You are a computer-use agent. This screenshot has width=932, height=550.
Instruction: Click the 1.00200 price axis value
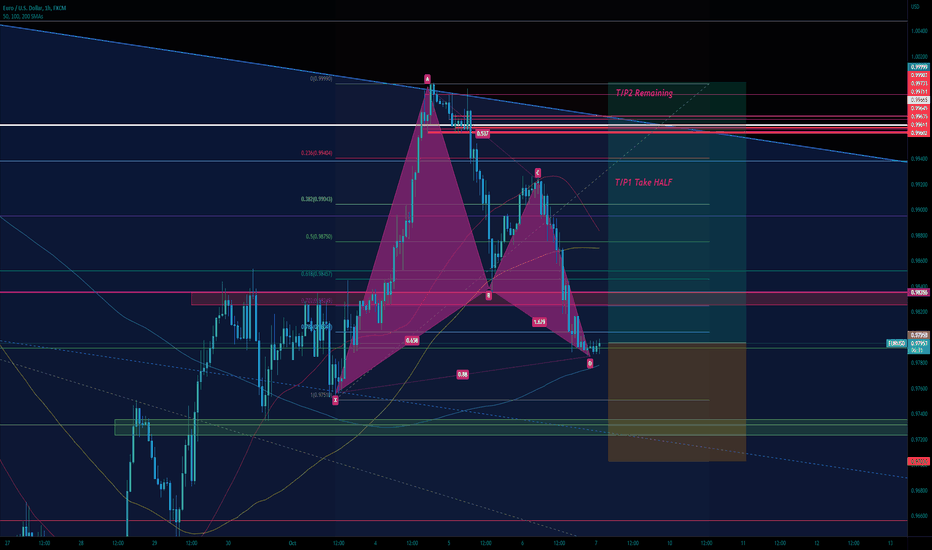click(919, 56)
